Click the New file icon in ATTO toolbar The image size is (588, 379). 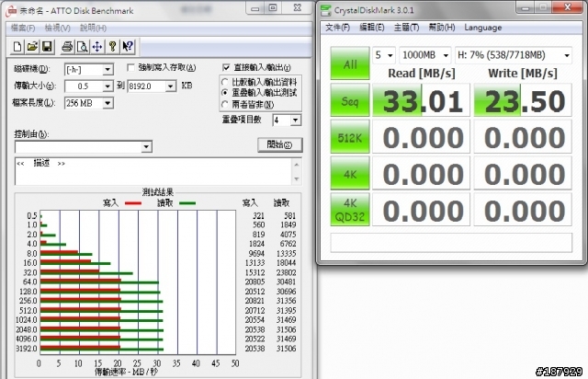17,47
